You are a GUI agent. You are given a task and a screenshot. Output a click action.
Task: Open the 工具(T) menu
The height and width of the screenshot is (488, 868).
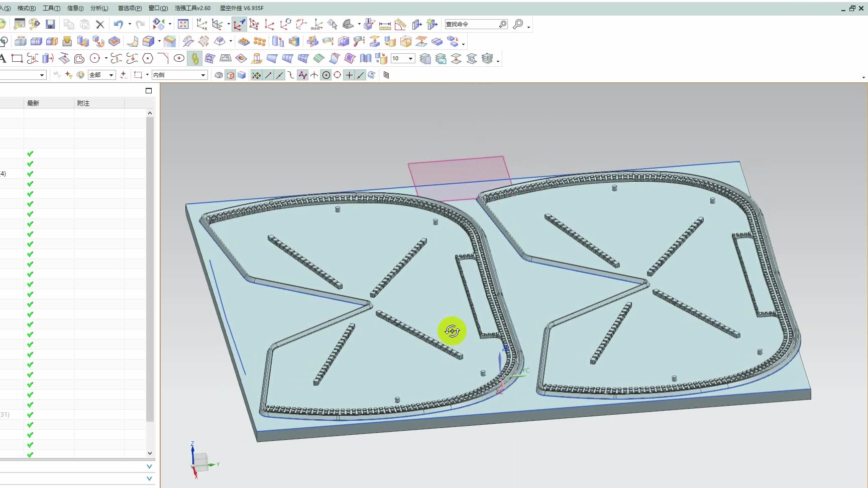coord(51,8)
